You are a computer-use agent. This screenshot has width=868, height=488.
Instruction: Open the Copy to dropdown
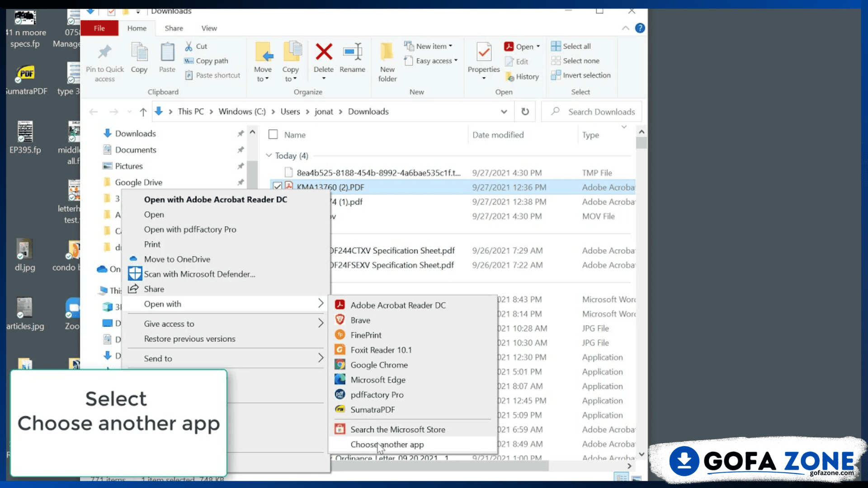pos(291,62)
